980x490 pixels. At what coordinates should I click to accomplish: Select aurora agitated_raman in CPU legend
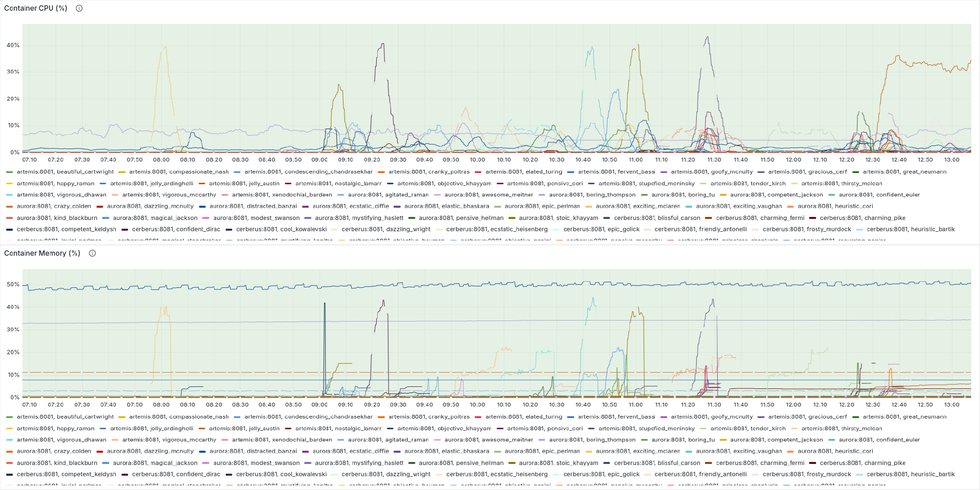point(388,195)
